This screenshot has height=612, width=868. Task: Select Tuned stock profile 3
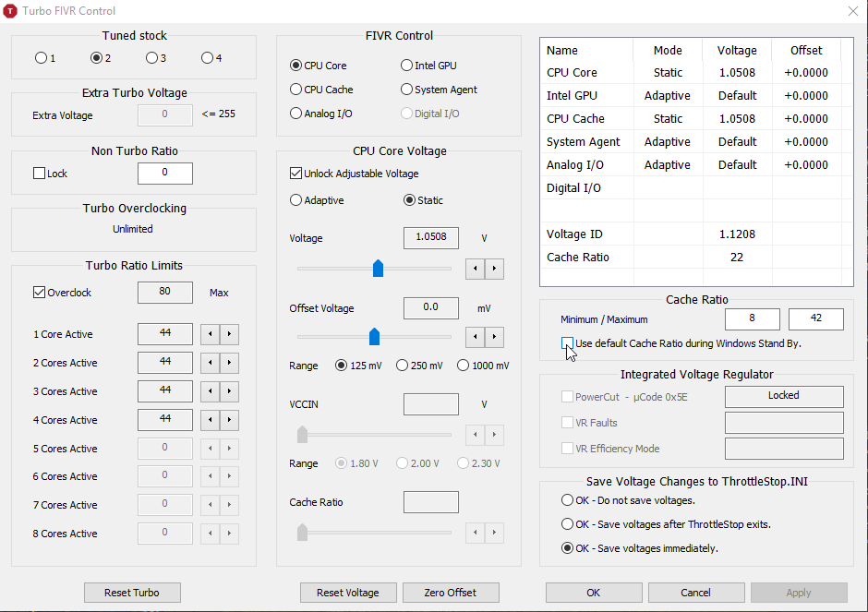[151, 58]
